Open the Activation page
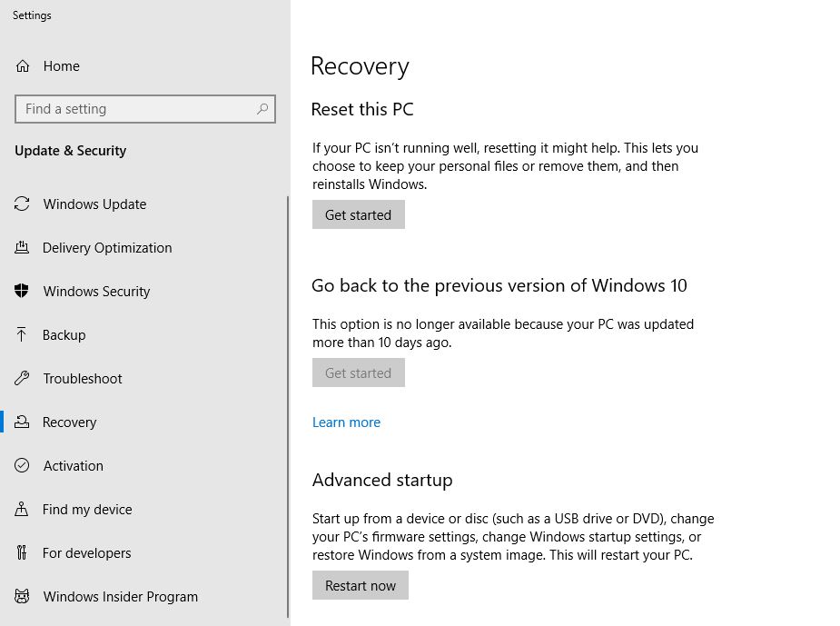The image size is (840, 626). coord(74,466)
